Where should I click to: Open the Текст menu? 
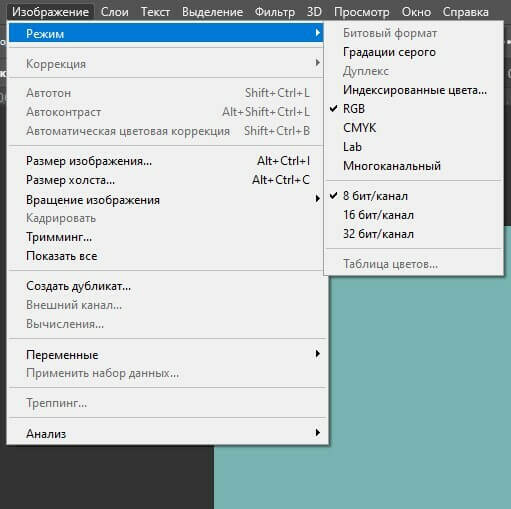point(155,12)
